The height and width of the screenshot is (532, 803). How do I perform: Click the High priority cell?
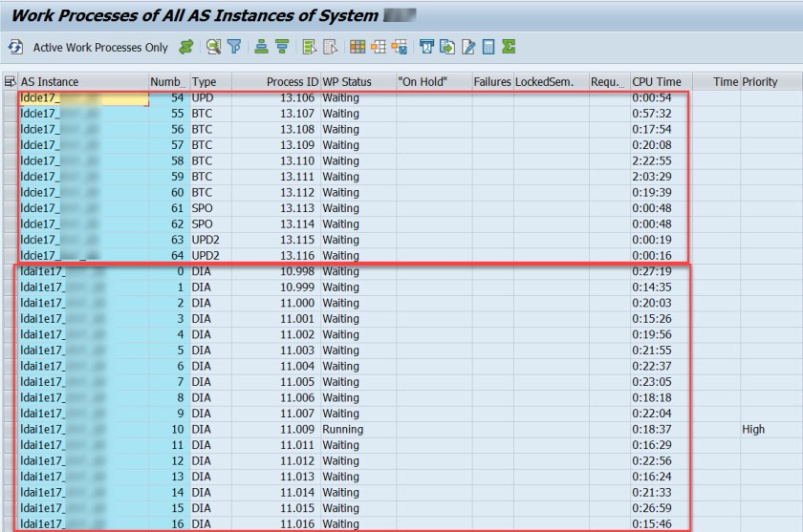point(753,430)
